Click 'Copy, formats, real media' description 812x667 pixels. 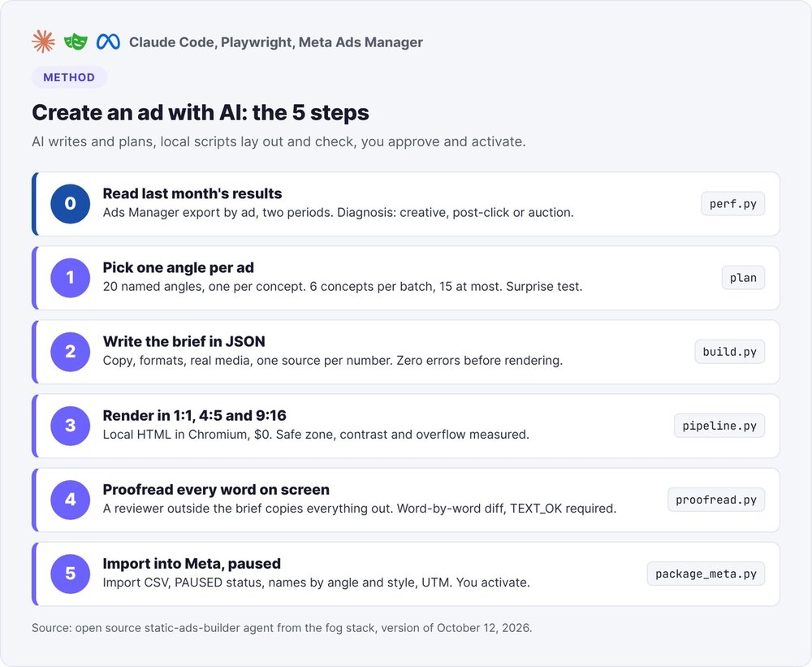point(332,360)
